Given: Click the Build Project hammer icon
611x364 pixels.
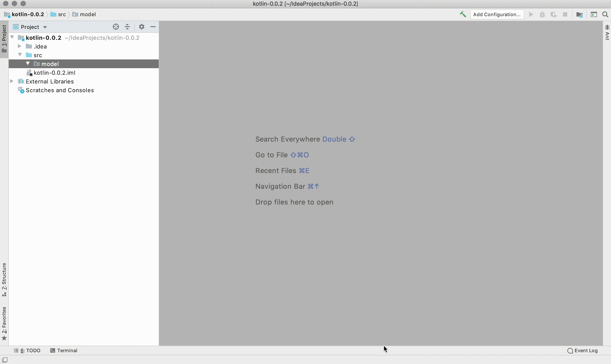Looking at the screenshot, I should point(463,14).
